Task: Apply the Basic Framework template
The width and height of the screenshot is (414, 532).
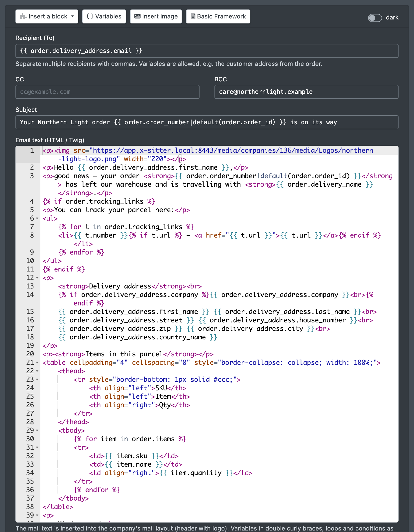Action: point(218,16)
